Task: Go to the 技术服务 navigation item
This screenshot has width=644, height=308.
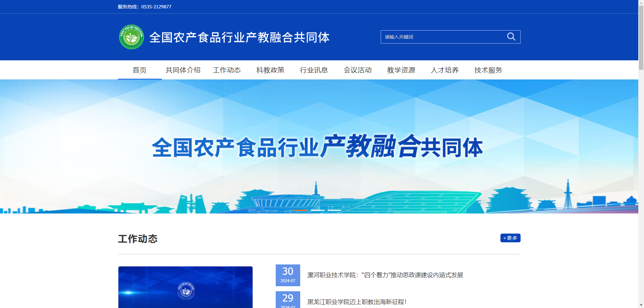Action: [x=488, y=70]
